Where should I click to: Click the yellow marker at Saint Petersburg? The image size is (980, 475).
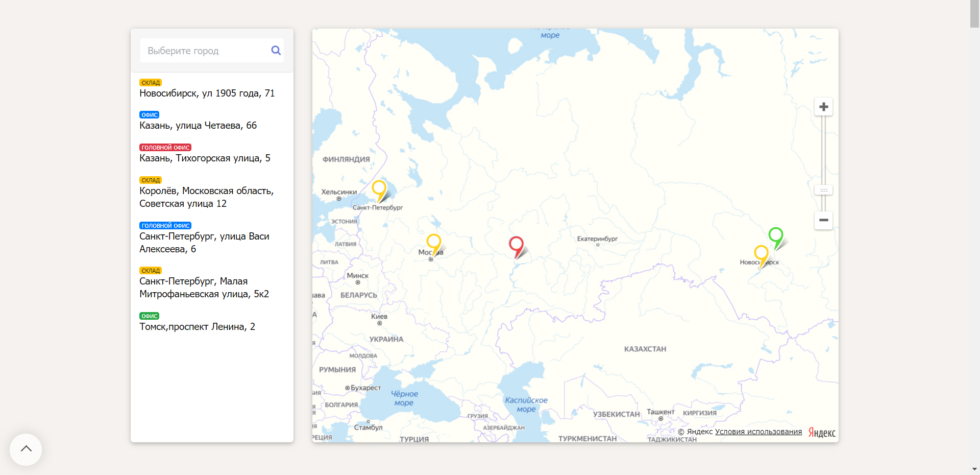pyautogui.click(x=379, y=188)
